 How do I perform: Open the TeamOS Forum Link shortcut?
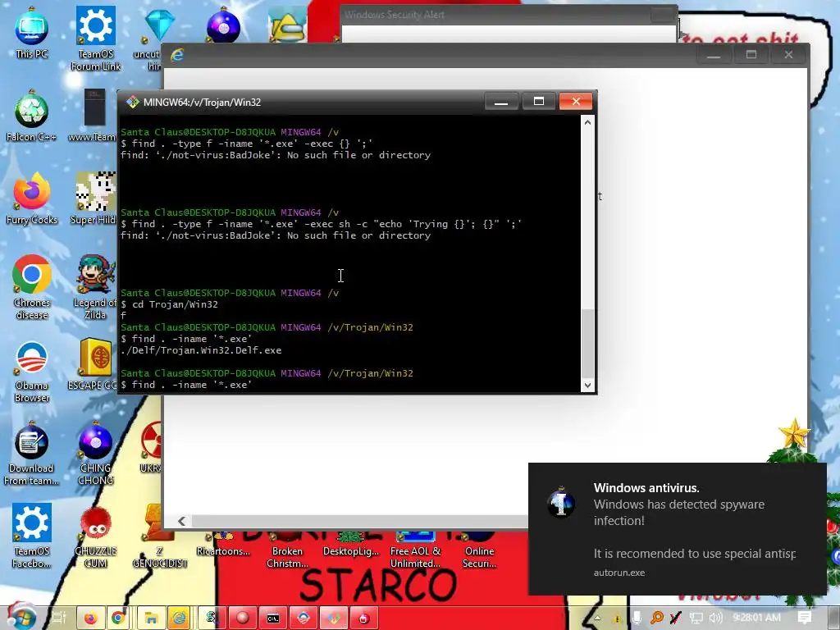point(96,39)
